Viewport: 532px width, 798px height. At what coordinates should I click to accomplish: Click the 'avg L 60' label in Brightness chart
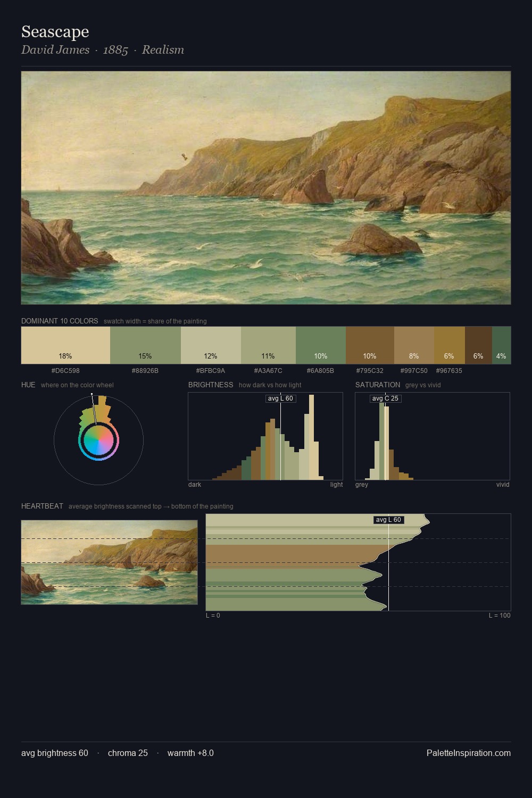280,398
